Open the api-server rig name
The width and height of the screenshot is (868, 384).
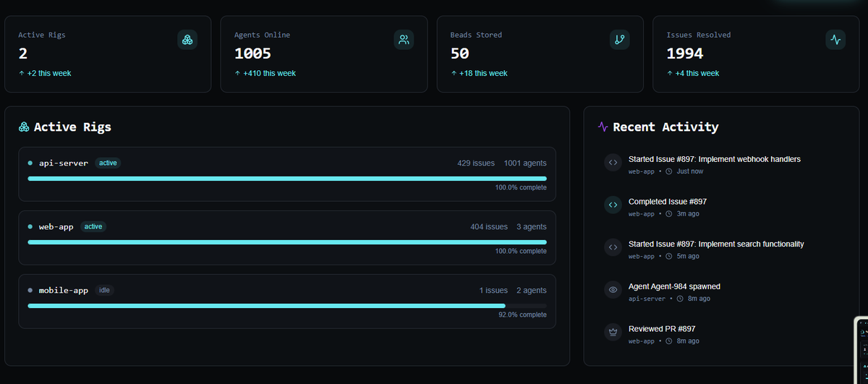[64, 163]
